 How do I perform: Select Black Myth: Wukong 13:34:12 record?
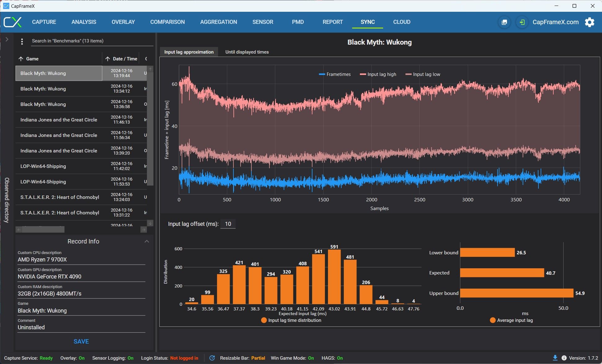click(81, 89)
